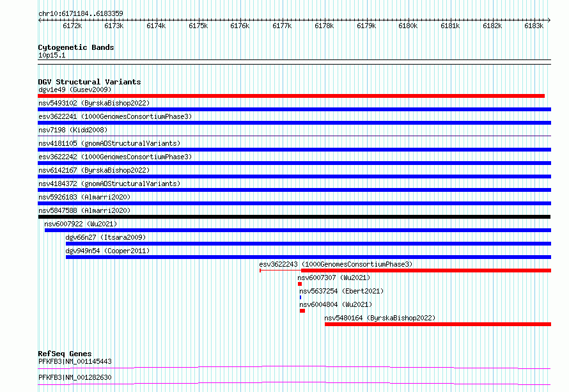Click the small red nsv6007307 marker
This screenshot has width=569, height=392.
coord(300,284)
